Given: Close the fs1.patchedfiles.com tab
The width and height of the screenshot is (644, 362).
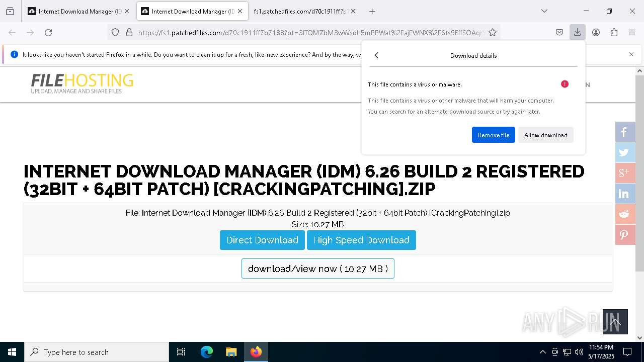Looking at the screenshot, I should [353, 11].
